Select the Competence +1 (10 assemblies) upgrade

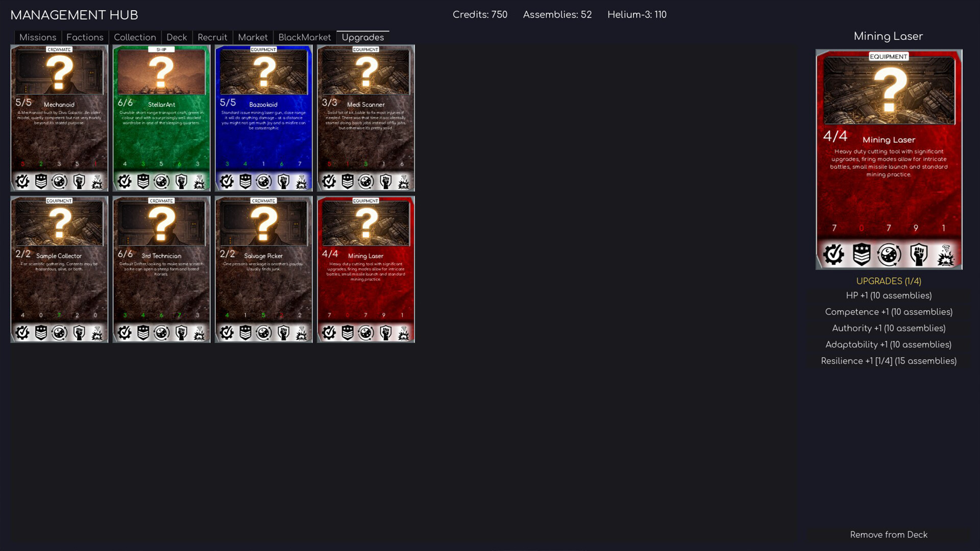[888, 312]
